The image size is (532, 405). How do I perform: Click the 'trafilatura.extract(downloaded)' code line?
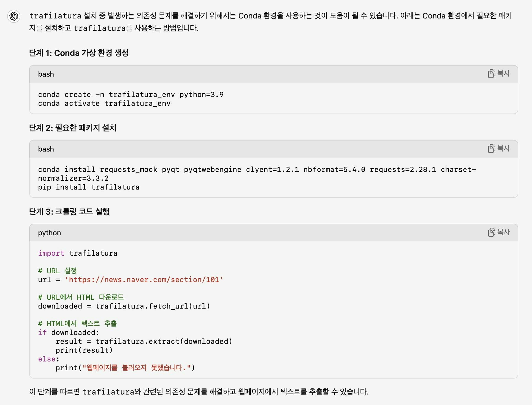[x=144, y=341]
